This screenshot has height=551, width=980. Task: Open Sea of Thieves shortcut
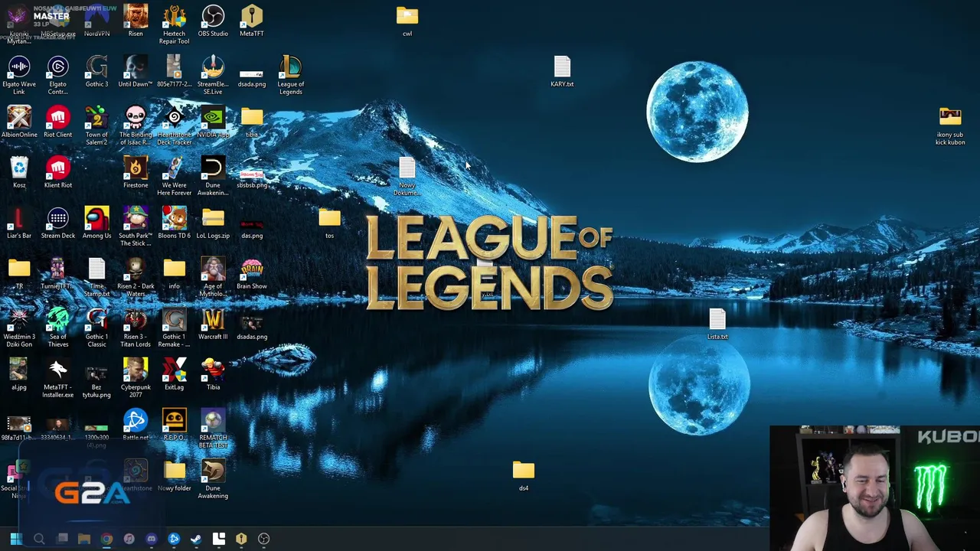click(x=57, y=328)
